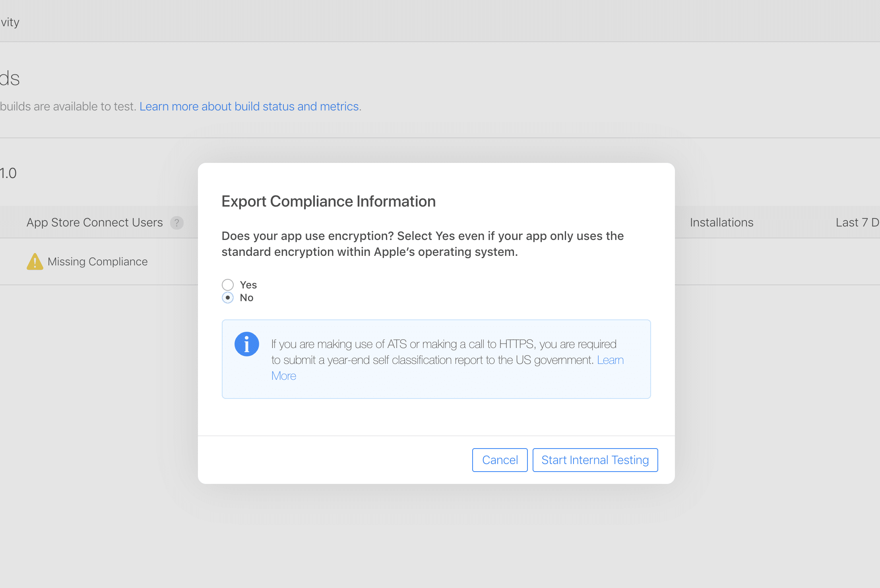Click the App Store Connect Users help icon
This screenshot has width=880, height=588.
pyautogui.click(x=177, y=223)
